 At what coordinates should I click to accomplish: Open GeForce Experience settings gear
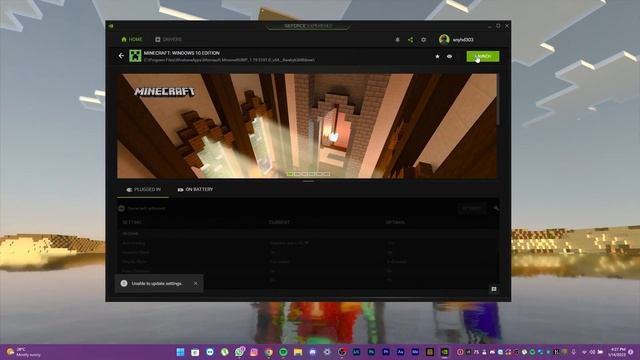click(x=424, y=40)
